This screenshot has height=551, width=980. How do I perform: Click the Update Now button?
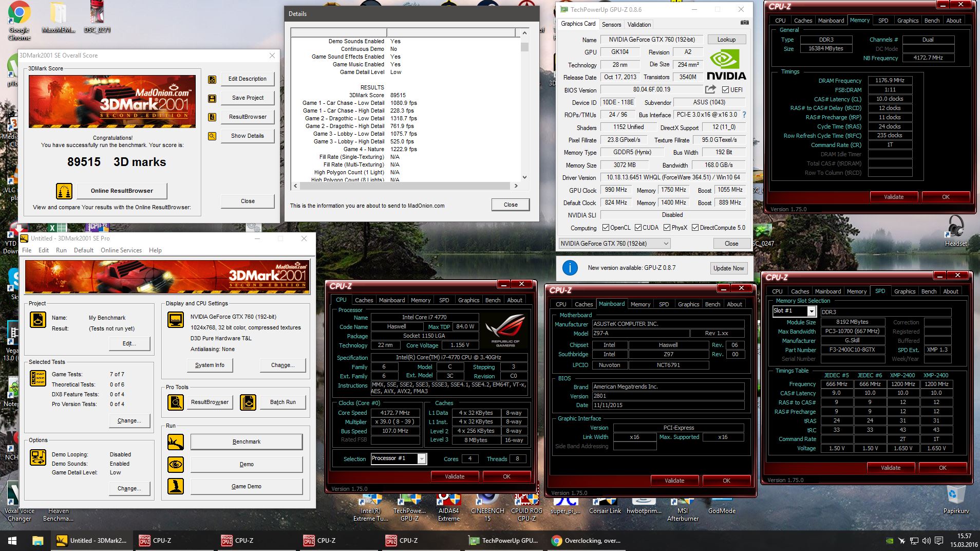pos(728,268)
